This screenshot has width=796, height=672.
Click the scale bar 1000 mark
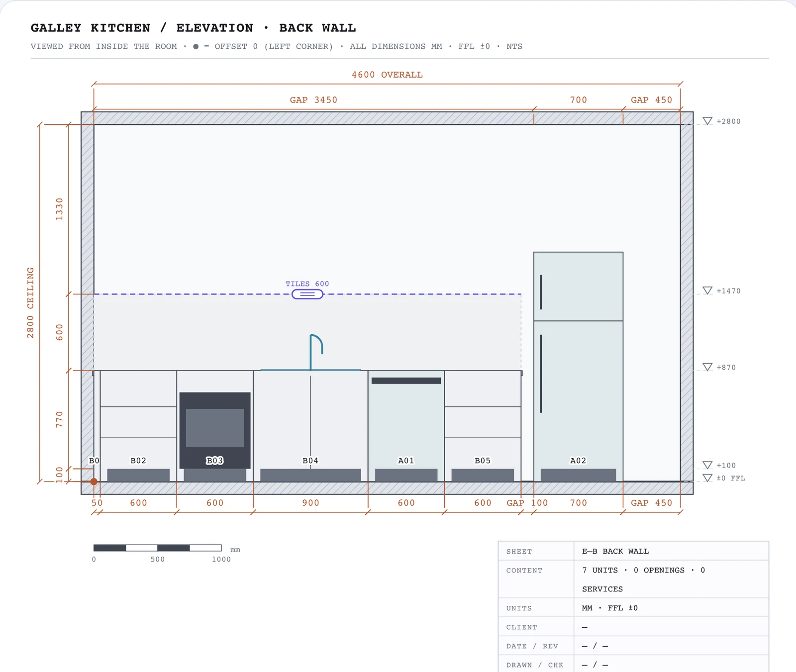coord(221,559)
